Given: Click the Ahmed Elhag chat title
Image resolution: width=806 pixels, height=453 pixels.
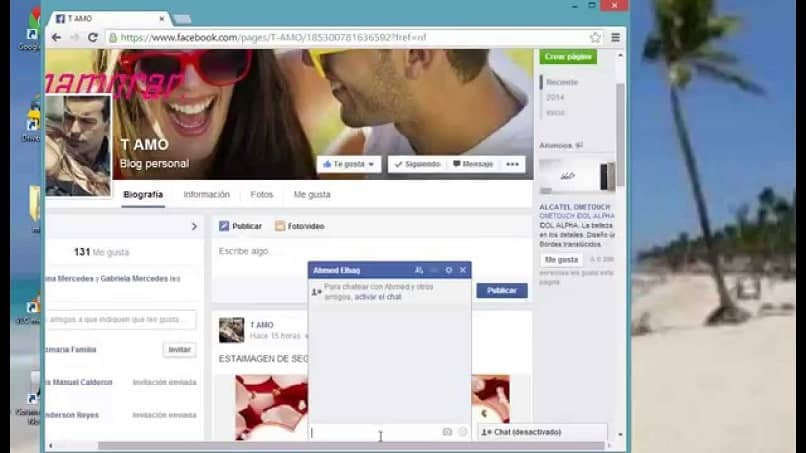Looking at the screenshot, I should click(337, 270).
